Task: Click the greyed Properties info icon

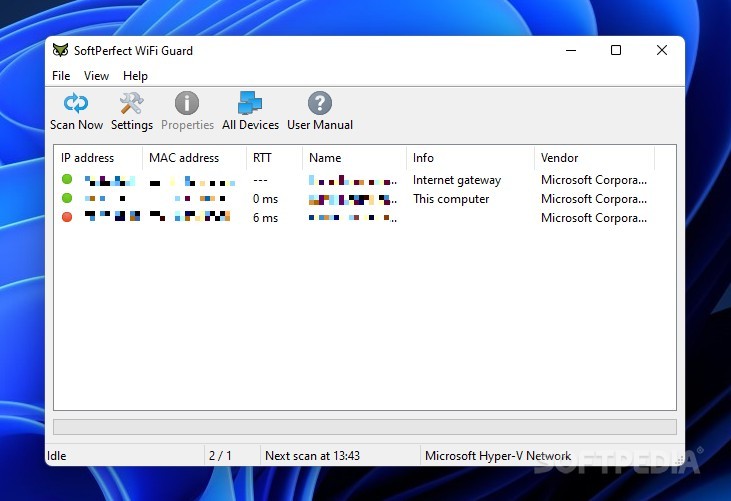Action: 187,103
